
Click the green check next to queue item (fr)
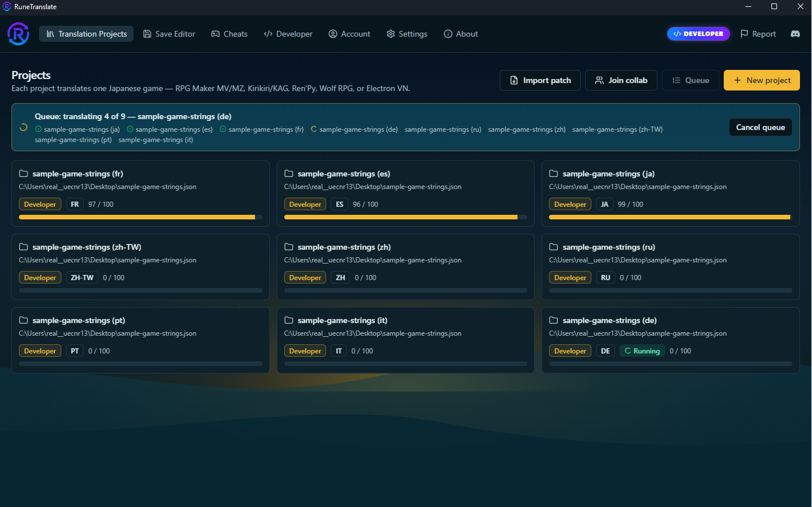pos(223,129)
